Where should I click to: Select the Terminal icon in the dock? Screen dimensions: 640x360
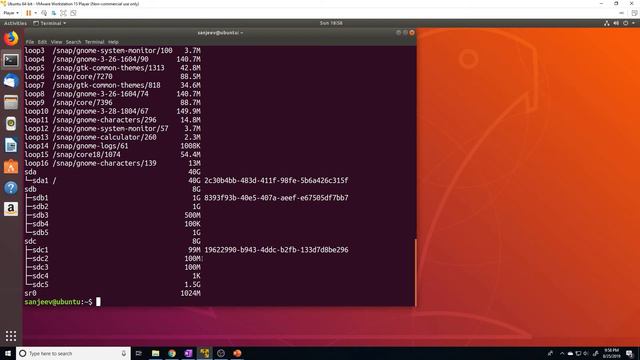coord(11,60)
